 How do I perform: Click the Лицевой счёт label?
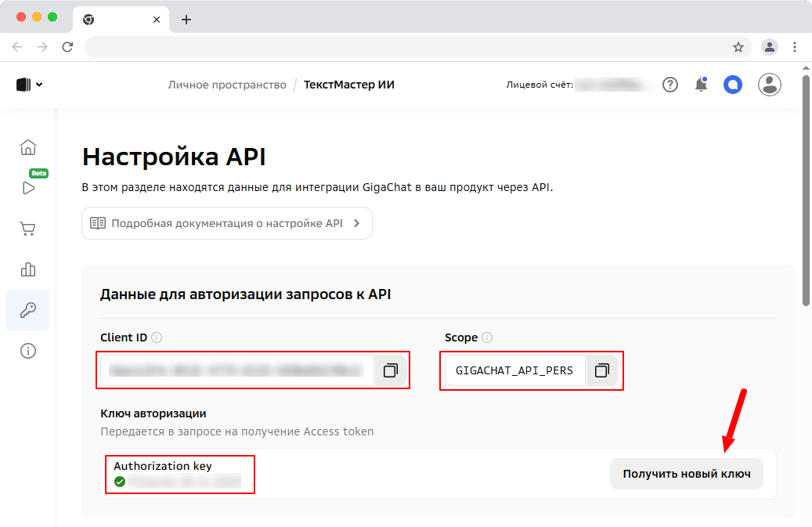[540, 85]
